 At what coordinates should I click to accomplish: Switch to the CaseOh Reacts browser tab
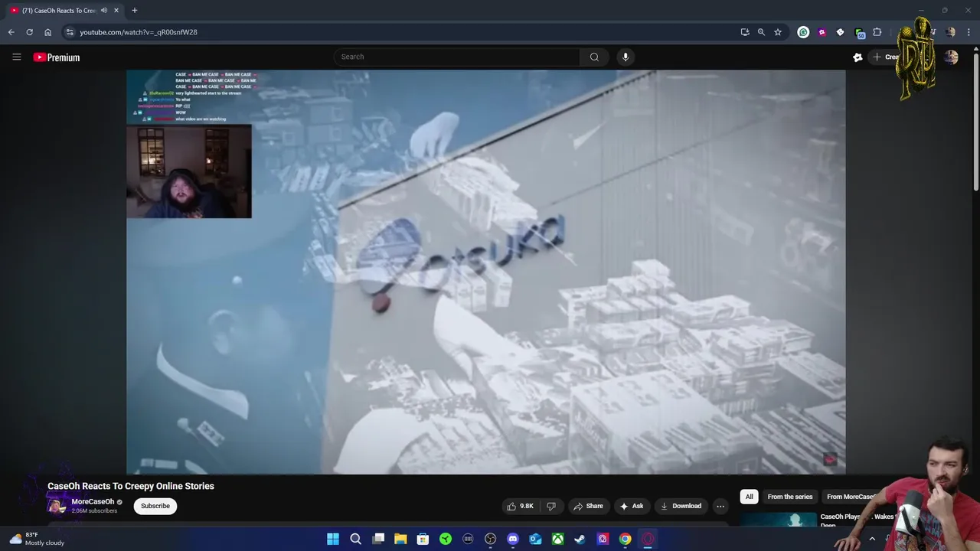pos(58,11)
